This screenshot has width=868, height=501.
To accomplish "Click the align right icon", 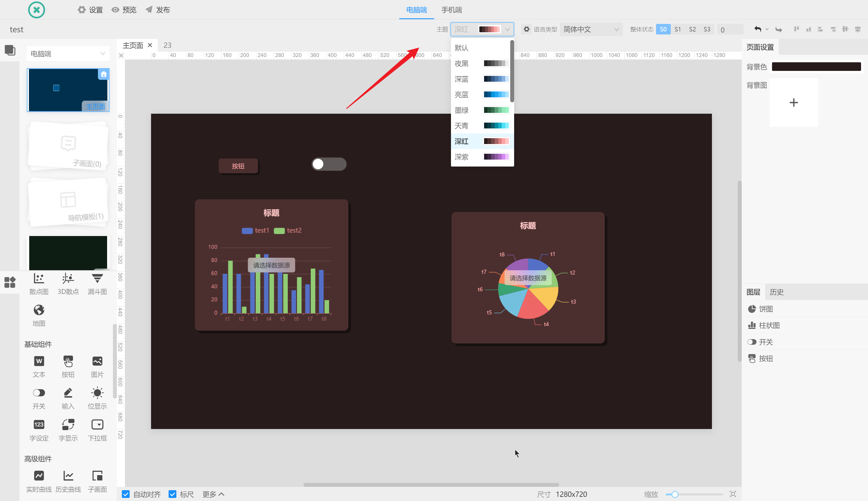I will [x=833, y=29].
